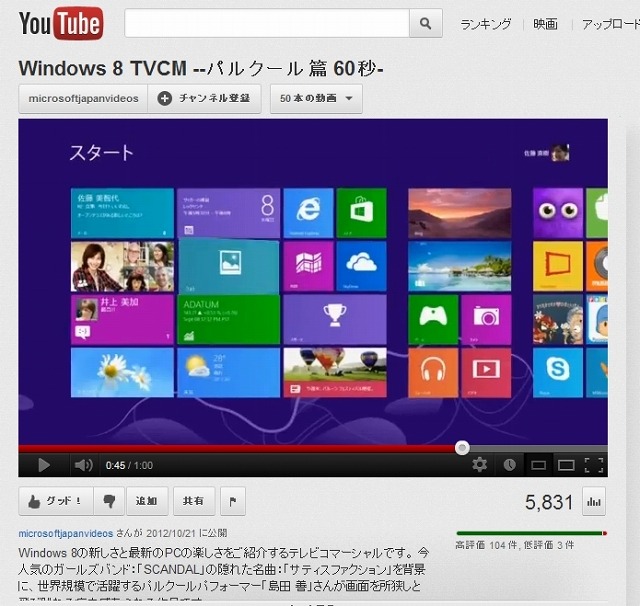Click the Maps tile in video
640x606 pixels.
[309, 266]
